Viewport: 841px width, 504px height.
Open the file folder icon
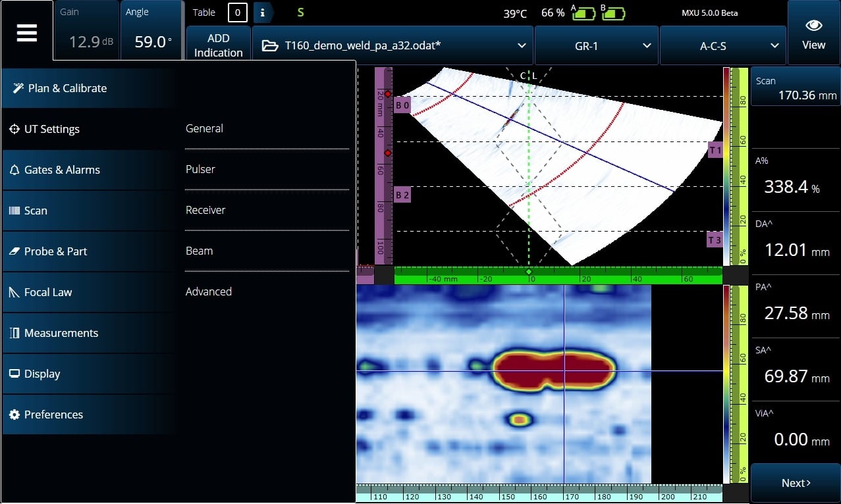tap(270, 45)
